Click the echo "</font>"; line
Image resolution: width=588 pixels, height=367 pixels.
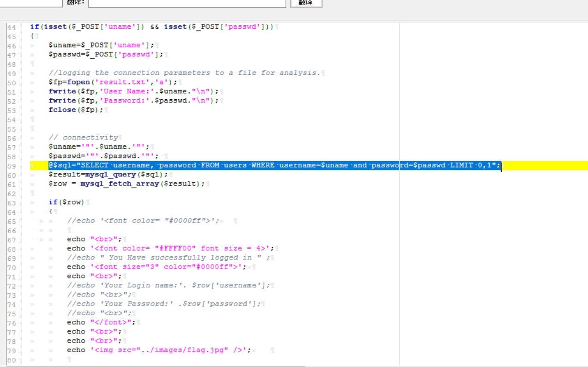tap(101, 322)
